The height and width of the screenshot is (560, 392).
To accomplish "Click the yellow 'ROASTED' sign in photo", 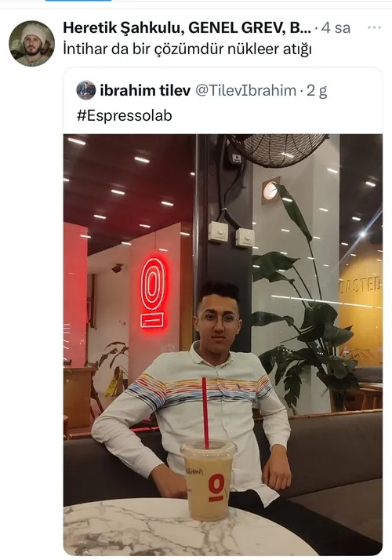I will click(x=360, y=286).
